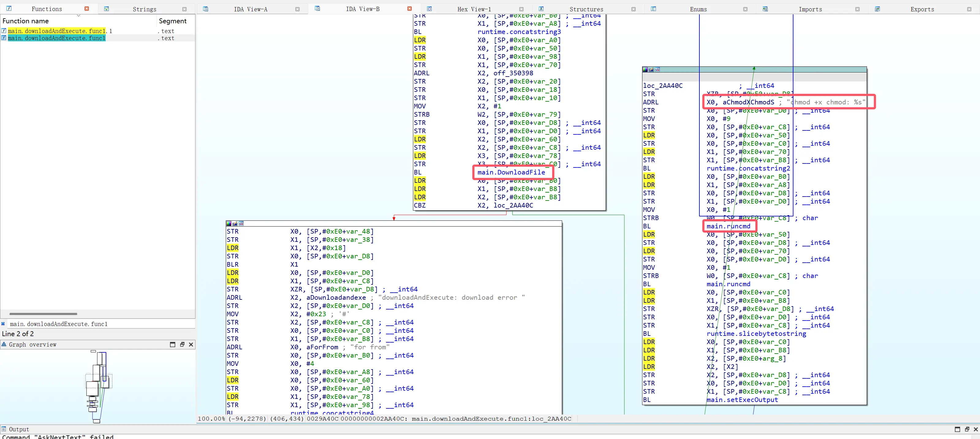Screen dimensions: 980x439
Task: Click the Structures tab icon
Action: [541, 9]
